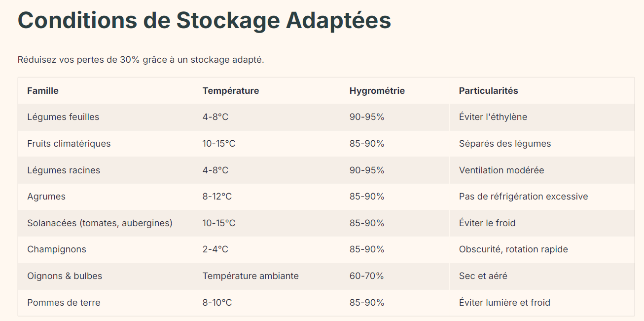This screenshot has height=321, width=644.
Task: Select the Pas de réfrigération excessive text
Action: pos(523,197)
